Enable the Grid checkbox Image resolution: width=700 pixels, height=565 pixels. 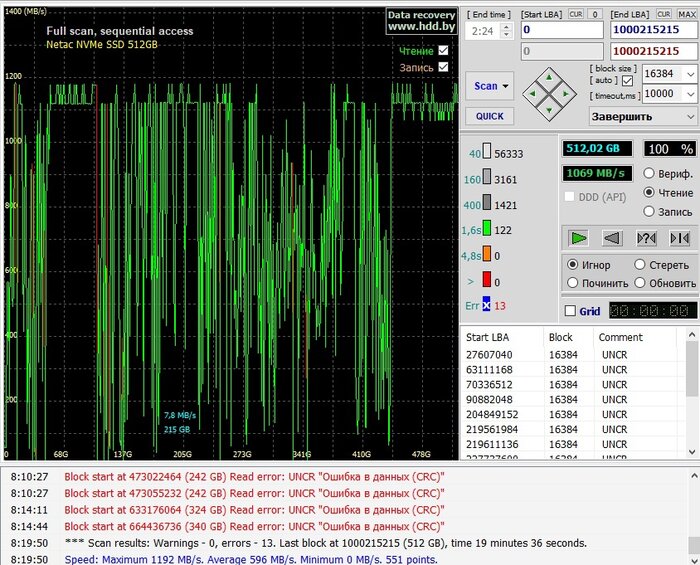click(x=570, y=311)
